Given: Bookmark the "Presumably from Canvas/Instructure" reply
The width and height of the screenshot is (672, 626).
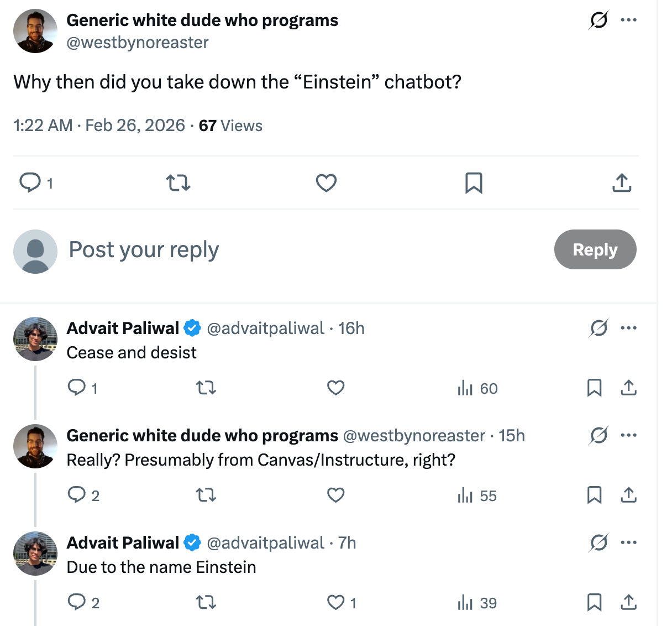Looking at the screenshot, I should [594, 495].
